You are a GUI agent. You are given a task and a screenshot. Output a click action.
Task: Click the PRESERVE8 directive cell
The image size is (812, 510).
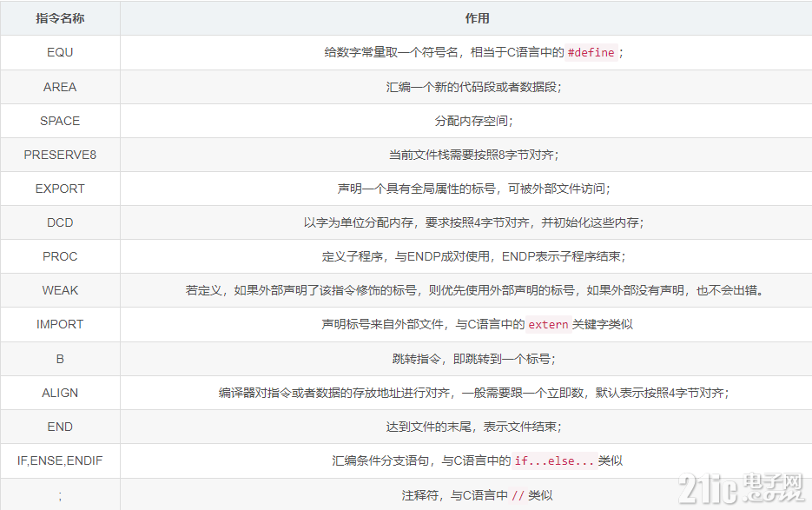(x=60, y=155)
